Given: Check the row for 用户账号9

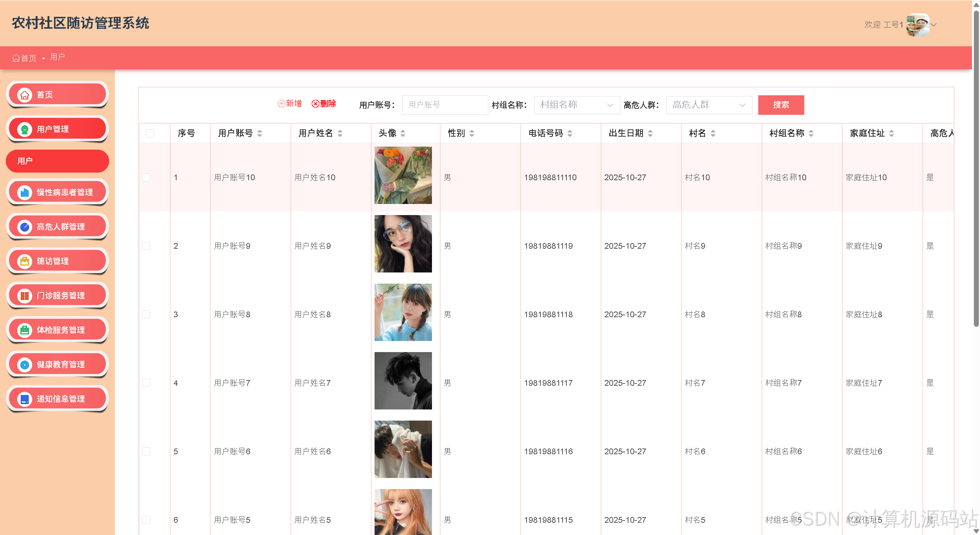Looking at the screenshot, I should click(x=146, y=246).
